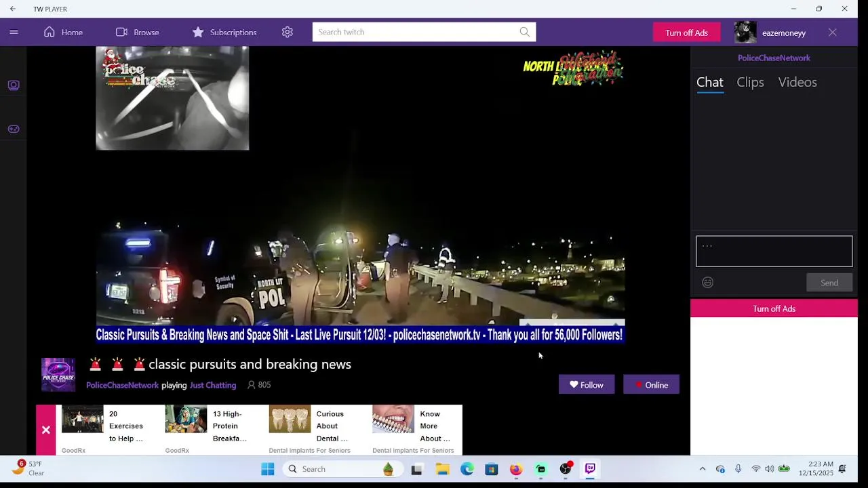This screenshot has height=488, width=868.
Task: Open eazemoneyy profile avatar
Action: point(745,33)
